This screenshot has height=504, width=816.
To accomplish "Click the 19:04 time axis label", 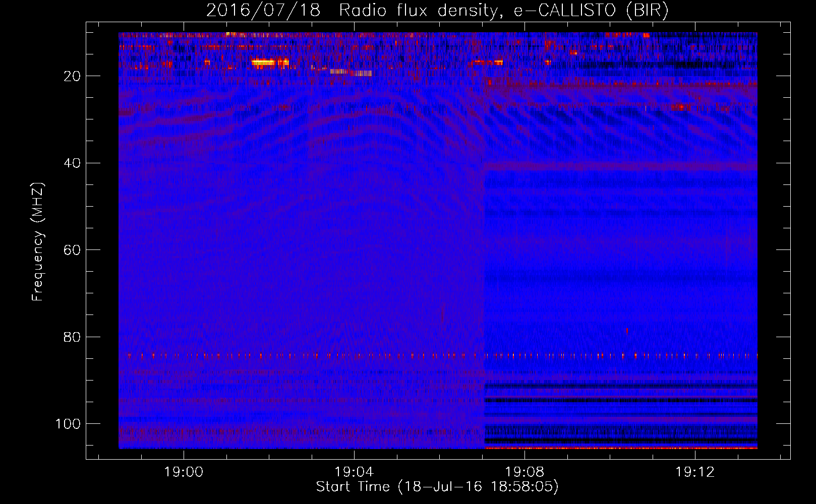I will pyautogui.click(x=354, y=472).
